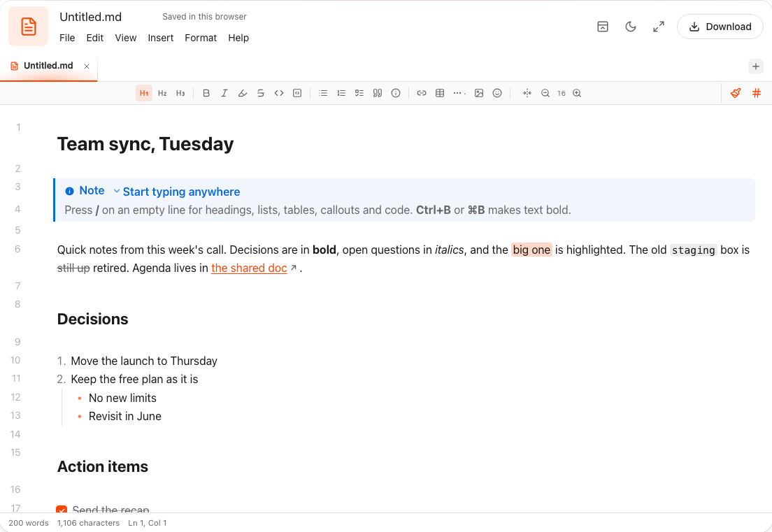Image resolution: width=772 pixels, height=532 pixels.
Task: Zoom out the editor text
Action: pyautogui.click(x=545, y=93)
